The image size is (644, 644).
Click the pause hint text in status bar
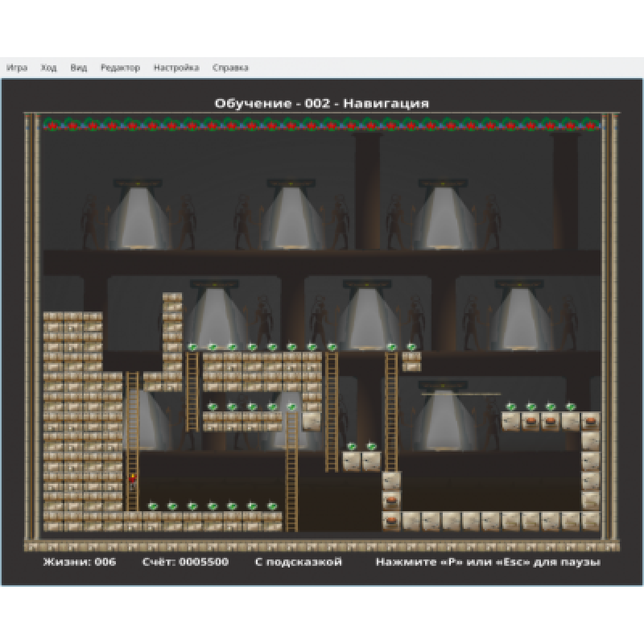coord(487,562)
